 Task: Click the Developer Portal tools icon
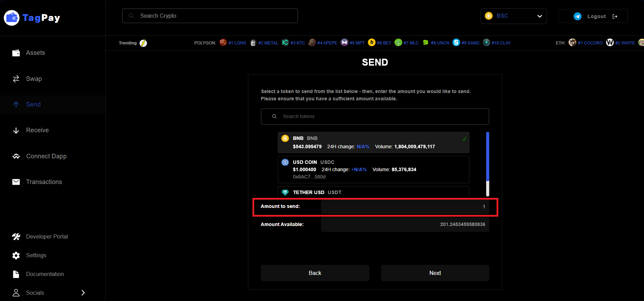click(16, 237)
